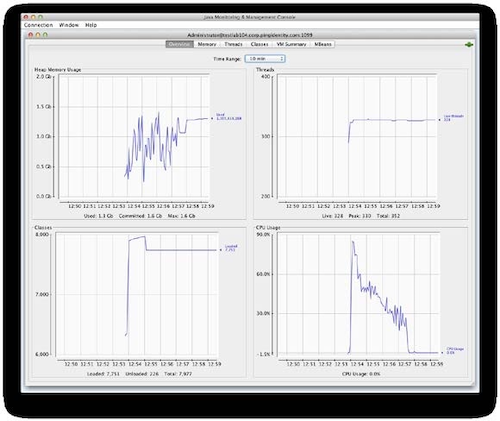The height and width of the screenshot is (421, 500).
Task: Click the 'Classes' panel title
Action: pos(43,228)
